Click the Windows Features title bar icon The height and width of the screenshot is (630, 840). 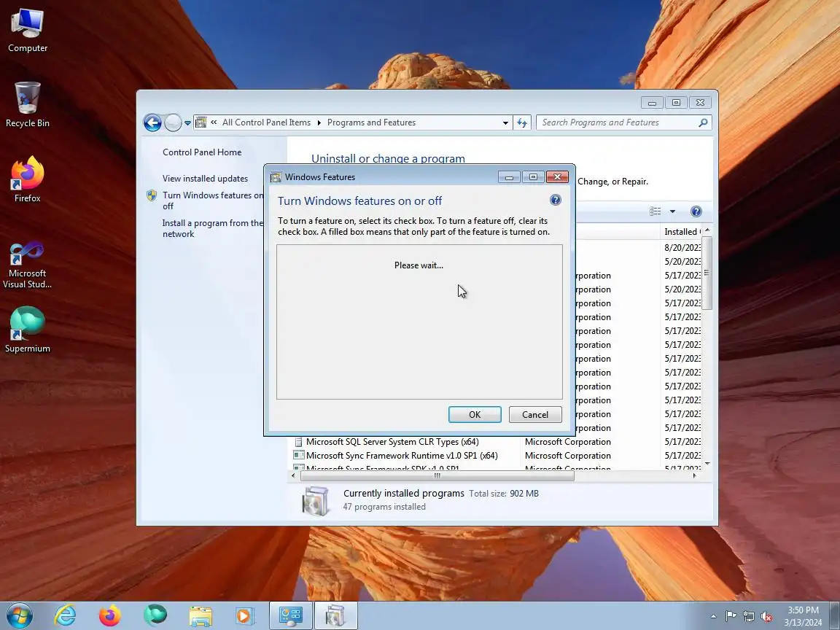click(276, 177)
